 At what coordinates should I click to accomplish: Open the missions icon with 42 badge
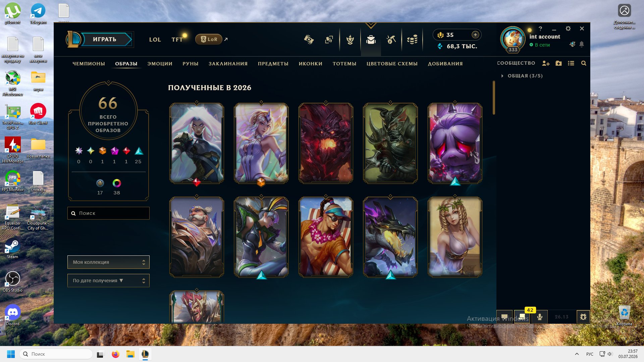pos(522,317)
